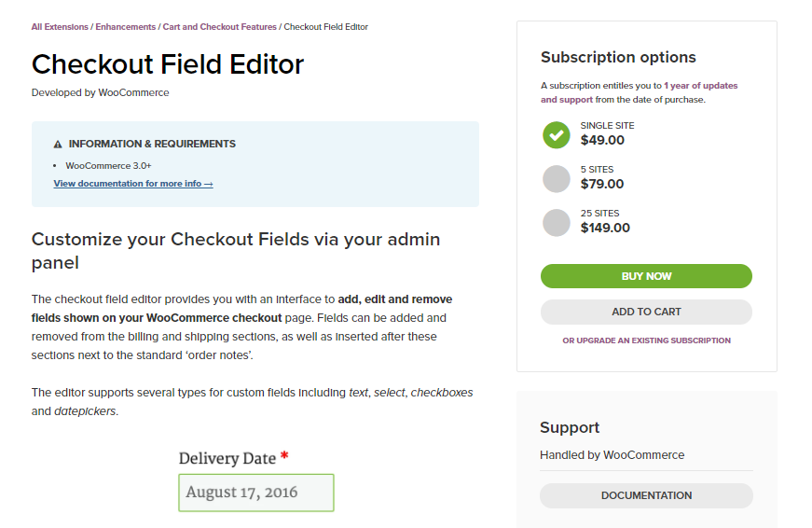Screen dimensions: 812x528
Task: Click the Subscription options heading
Action: (618, 57)
